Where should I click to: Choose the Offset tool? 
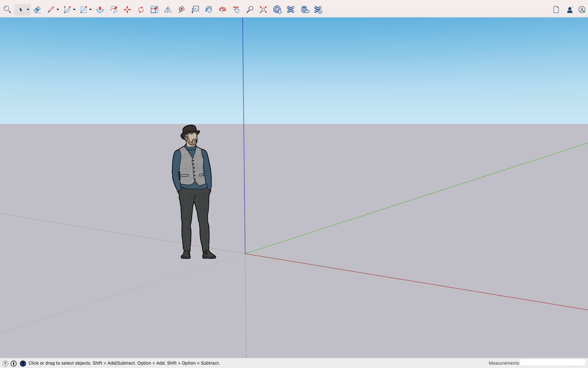pos(114,10)
